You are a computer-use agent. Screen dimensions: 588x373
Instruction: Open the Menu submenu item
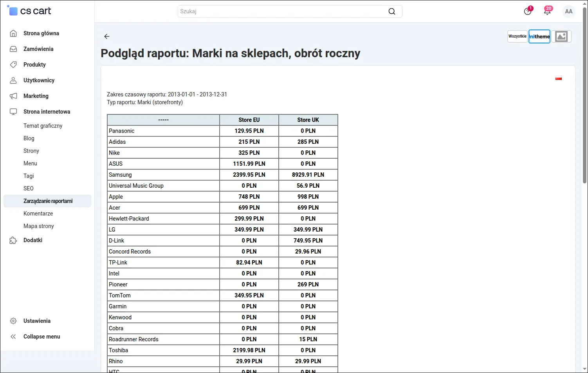tap(30, 163)
